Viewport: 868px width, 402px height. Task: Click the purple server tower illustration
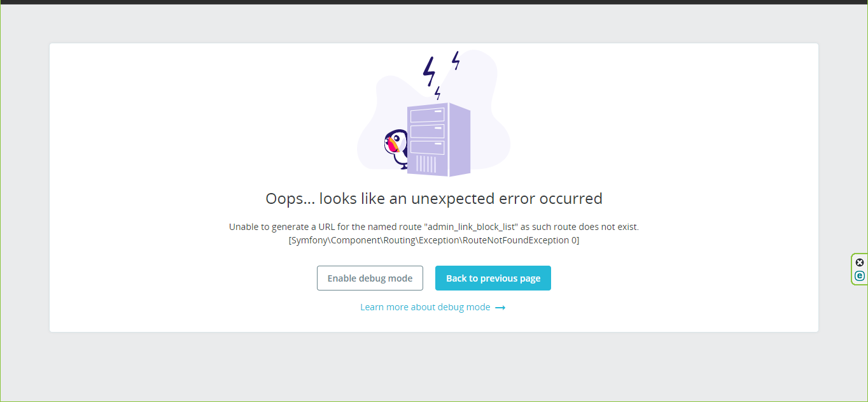point(439,140)
